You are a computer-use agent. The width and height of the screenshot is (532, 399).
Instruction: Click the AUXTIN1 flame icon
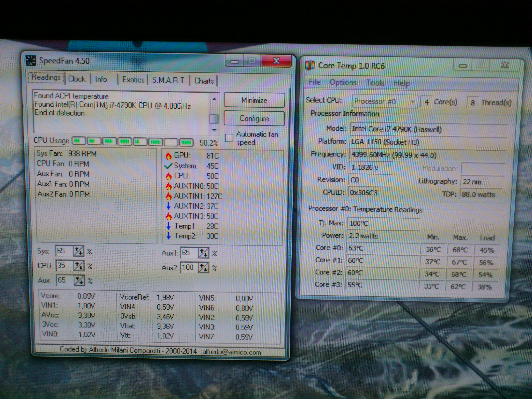pyautogui.click(x=169, y=196)
